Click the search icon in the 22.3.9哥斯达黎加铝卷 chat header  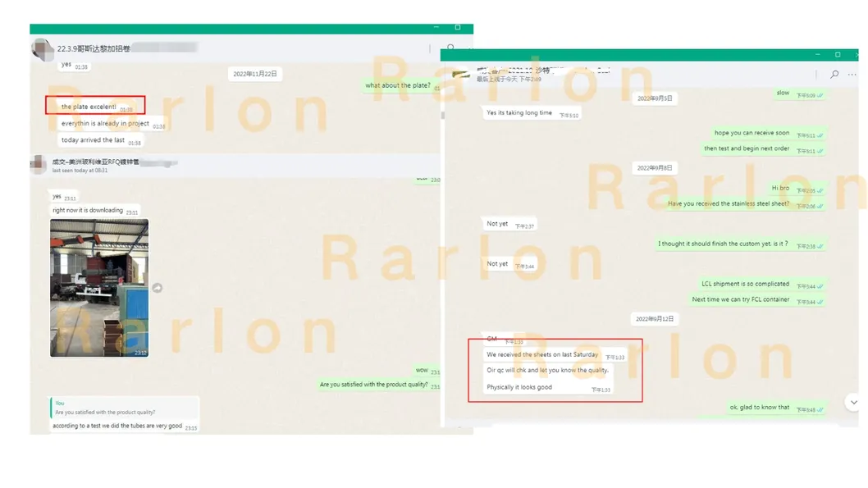(x=450, y=48)
